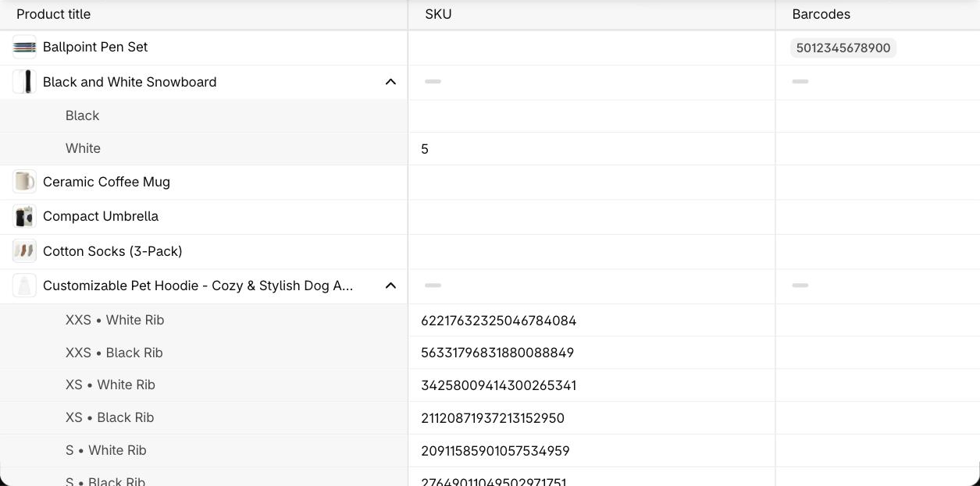The height and width of the screenshot is (486, 980).
Task: Edit SKU 62217632325046784084
Action: (x=592, y=320)
